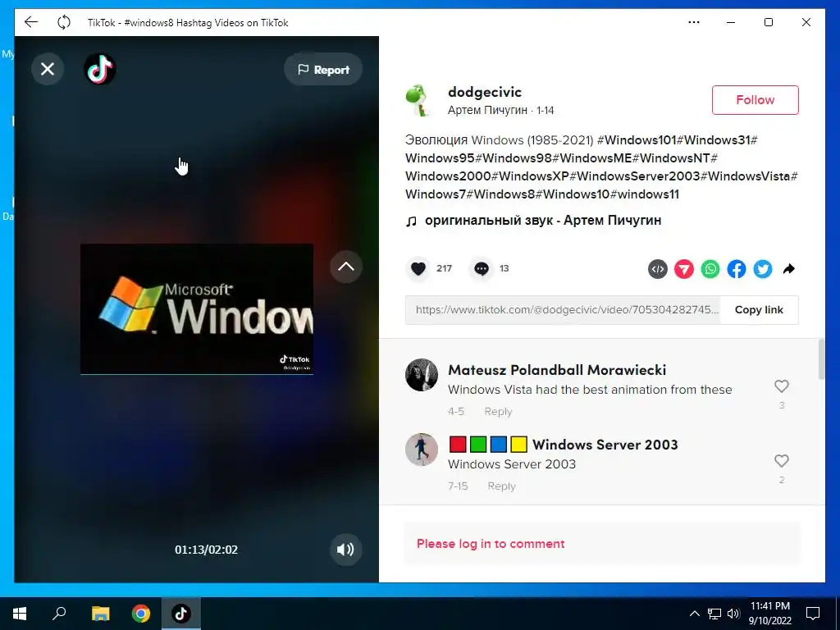Like the Windows Server 2003 comment
This screenshot has height=630, width=840.
pos(782,461)
